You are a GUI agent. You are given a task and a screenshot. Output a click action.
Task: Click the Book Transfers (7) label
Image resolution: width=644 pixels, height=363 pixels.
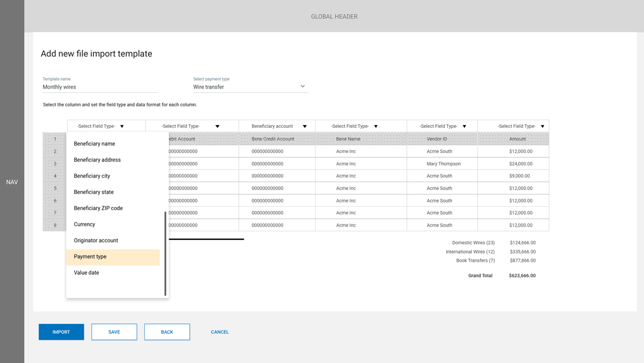tap(475, 260)
